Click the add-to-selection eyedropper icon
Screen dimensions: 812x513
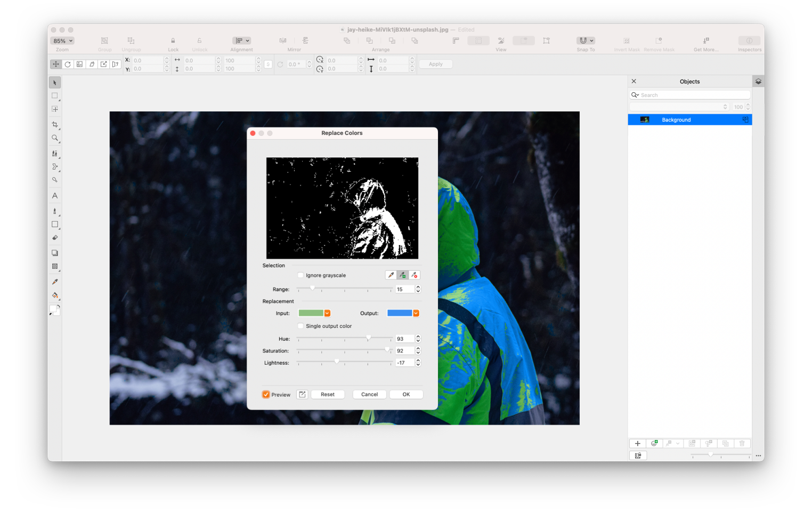click(403, 275)
